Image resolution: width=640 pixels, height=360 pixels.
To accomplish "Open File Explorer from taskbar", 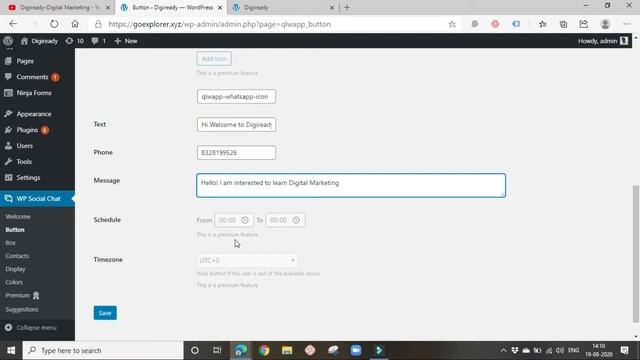I will click(x=287, y=350).
